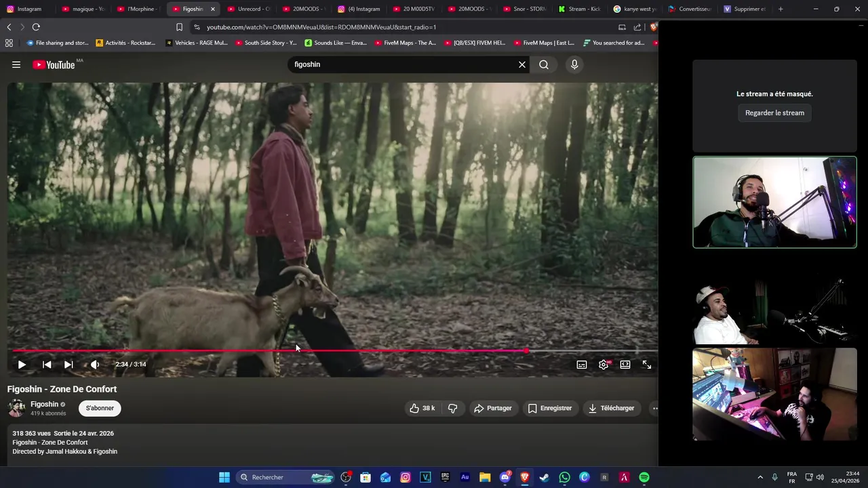The width and height of the screenshot is (868, 488).
Task: Switch to Stream - Kick tab
Action: tap(580, 9)
